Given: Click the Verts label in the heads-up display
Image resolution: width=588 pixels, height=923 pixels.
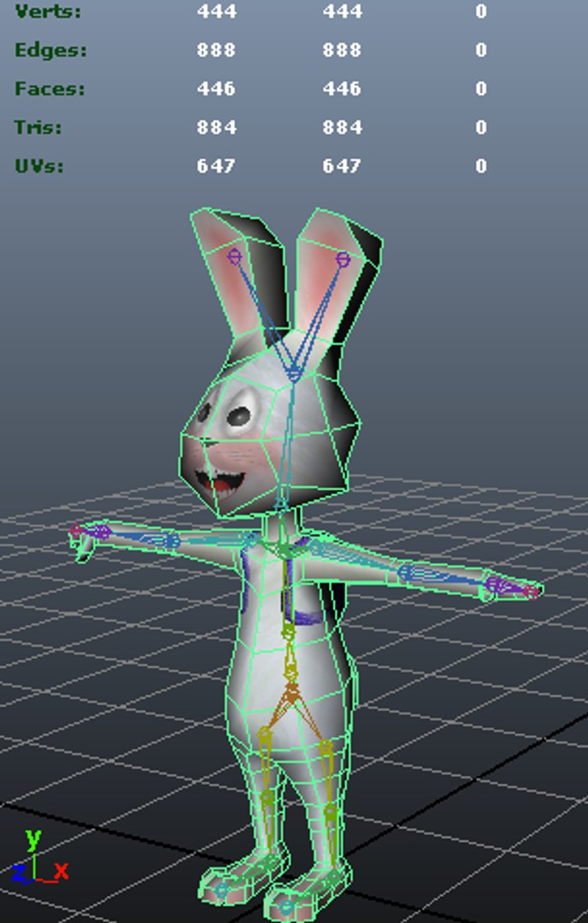Looking at the screenshot, I should (48, 11).
